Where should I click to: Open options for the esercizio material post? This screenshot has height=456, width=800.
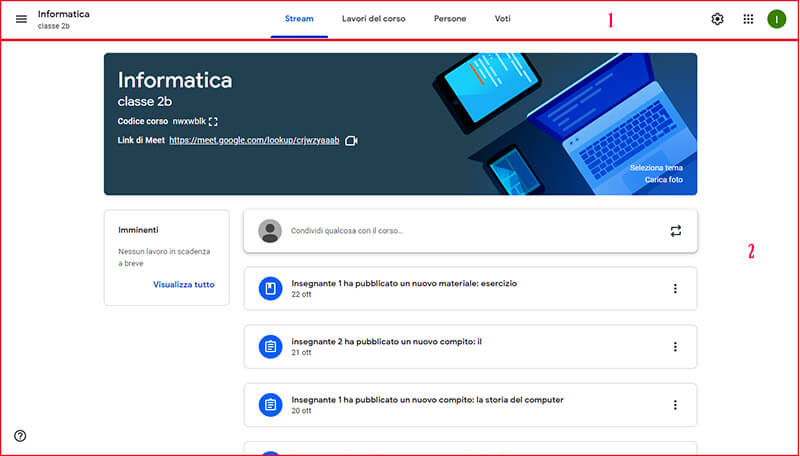[x=675, y=289]
